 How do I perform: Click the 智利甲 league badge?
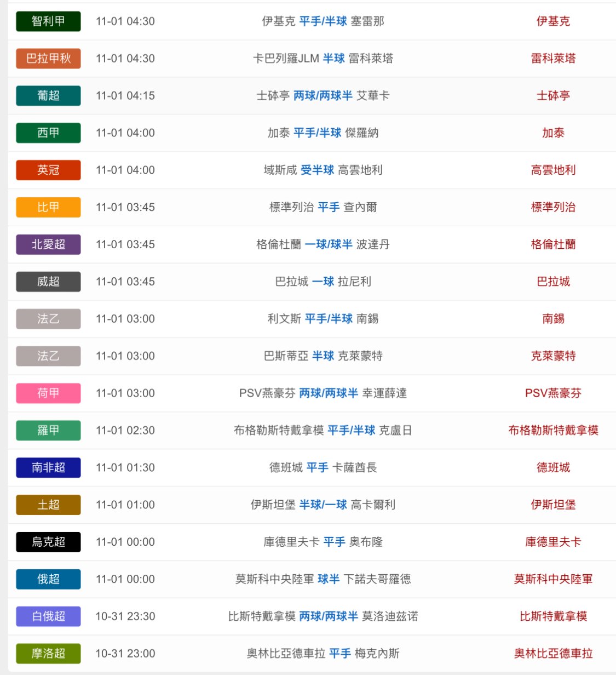point(48,21)
